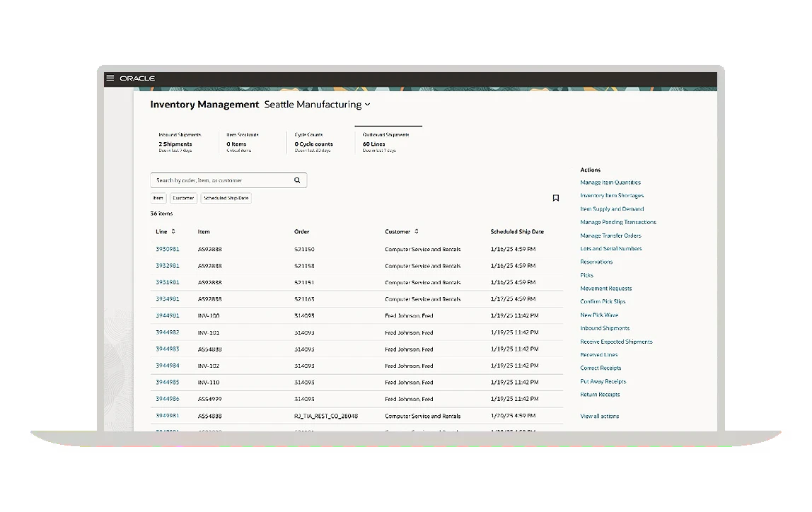The width and height of the screenshot is (812, 512).
Task: Click the Oracle logo
Action: [x=137, y=78]
